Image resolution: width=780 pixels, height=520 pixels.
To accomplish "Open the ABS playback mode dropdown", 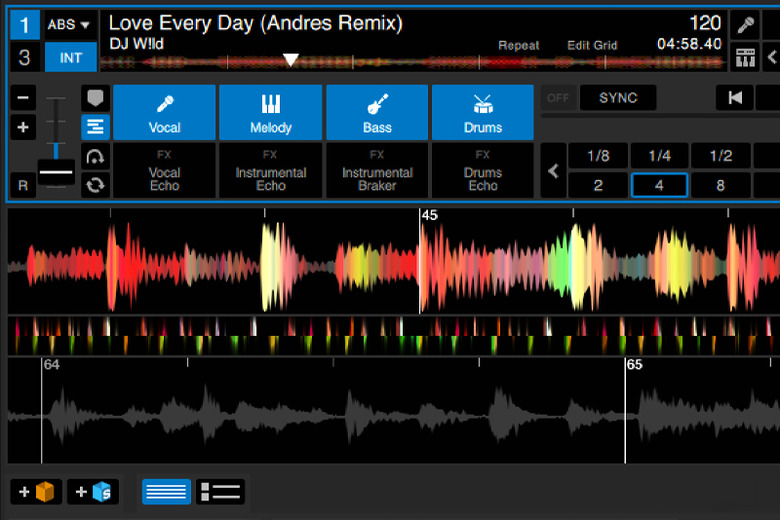I will tap(69, 24).
